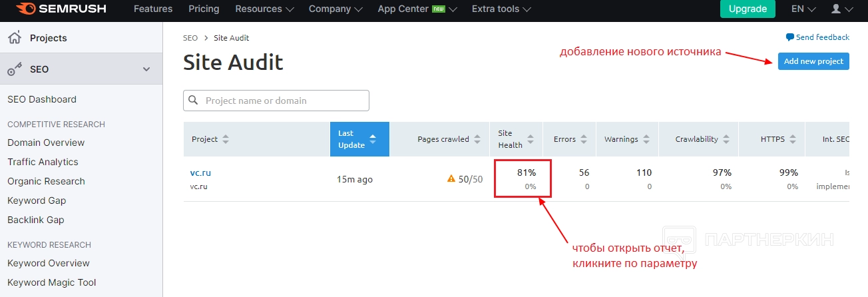This screenshot has width=868, height=297.
Task: Click the user account icon
Action: coord(836,9)
